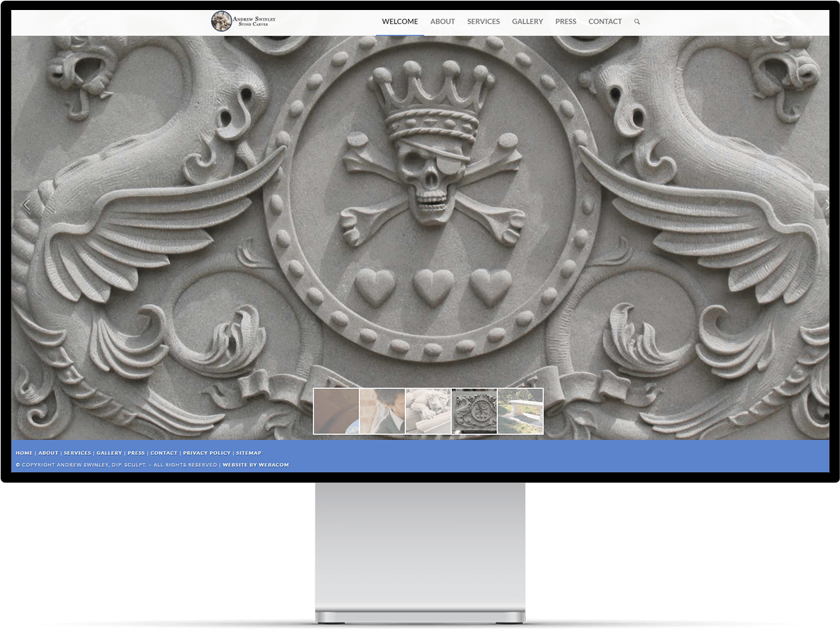Click the Andrew Swinley Stone Carver logo
The height and width of the screenshot is (629, 840).
pos(243,21)
